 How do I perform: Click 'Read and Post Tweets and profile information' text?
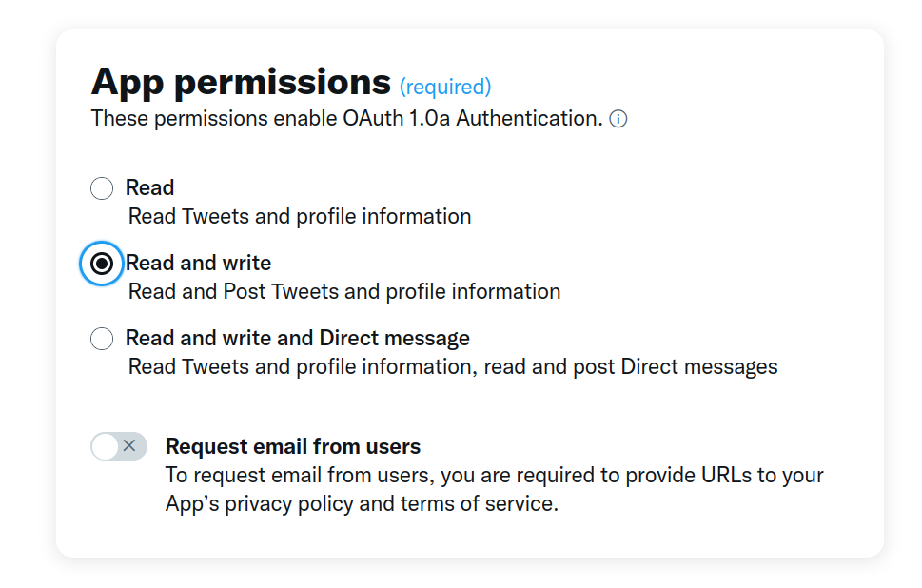(x=343, y=291)
